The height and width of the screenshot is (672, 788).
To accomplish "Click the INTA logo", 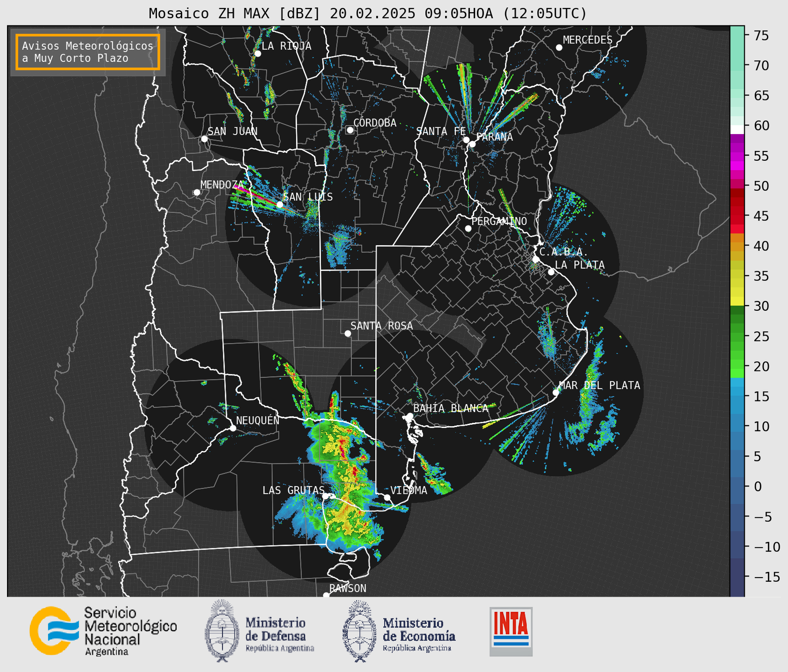I will tap(511, 631).
